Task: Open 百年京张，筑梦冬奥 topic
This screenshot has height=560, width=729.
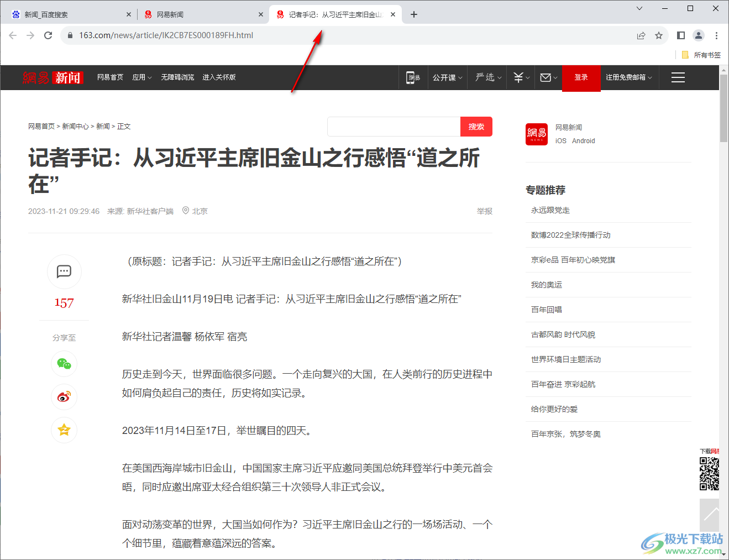Action: pos(566,434)
